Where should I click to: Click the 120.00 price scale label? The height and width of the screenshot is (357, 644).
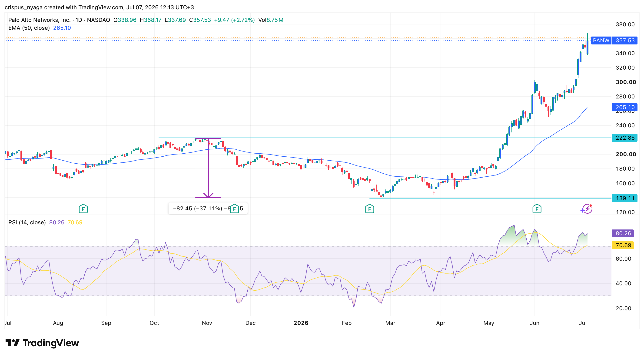(625, 212)
